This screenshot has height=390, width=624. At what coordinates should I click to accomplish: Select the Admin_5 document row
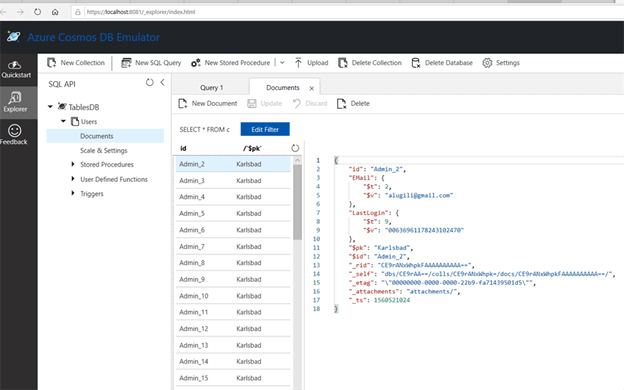(x=233, y=214)
